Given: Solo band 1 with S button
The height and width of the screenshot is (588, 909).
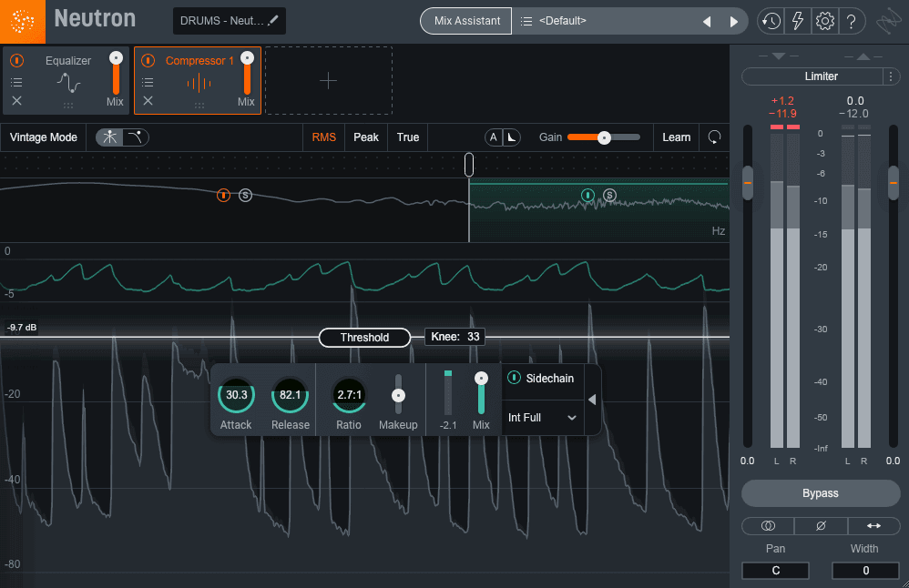Looking at the screenshot, I should pyautogui.click(x=245, y=195).
